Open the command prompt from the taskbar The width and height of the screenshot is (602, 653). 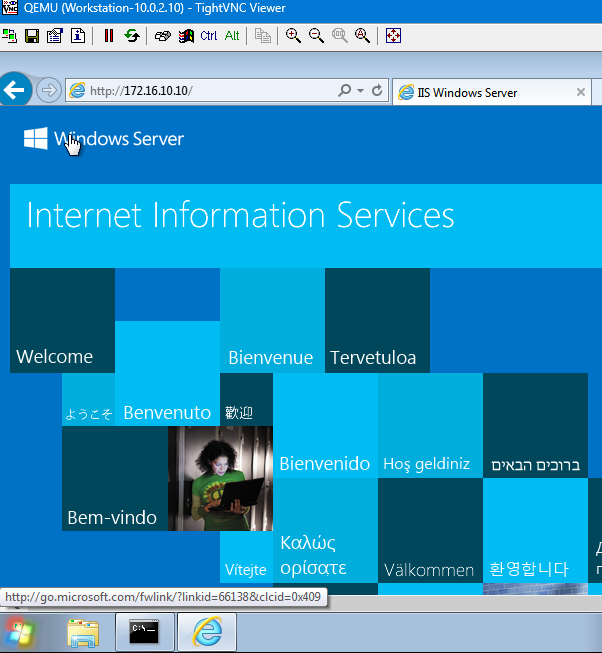pyautogui.click(x=146, y=632)
